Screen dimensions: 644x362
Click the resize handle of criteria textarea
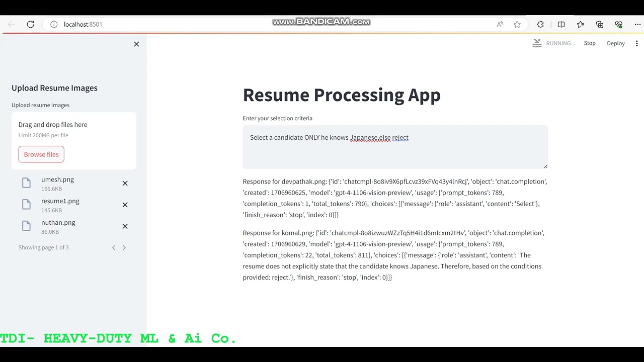[545, 166]
